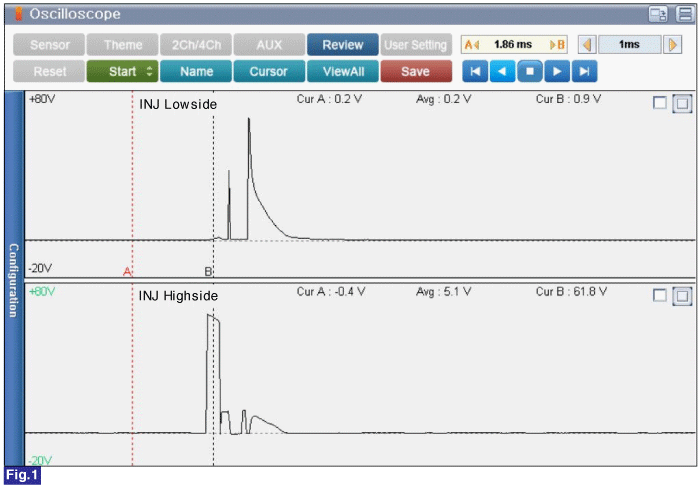Click the Lowside +80V scale label
Viewport: 700px width, 487px height.
[x=42, y=99]
